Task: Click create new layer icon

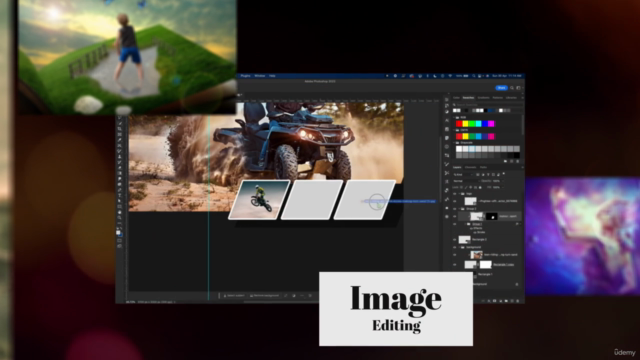Action: 512,300
